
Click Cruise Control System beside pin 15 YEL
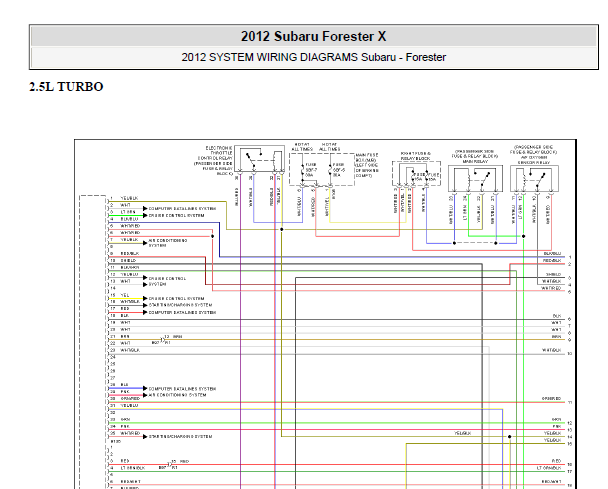click(x=176, y=299)
